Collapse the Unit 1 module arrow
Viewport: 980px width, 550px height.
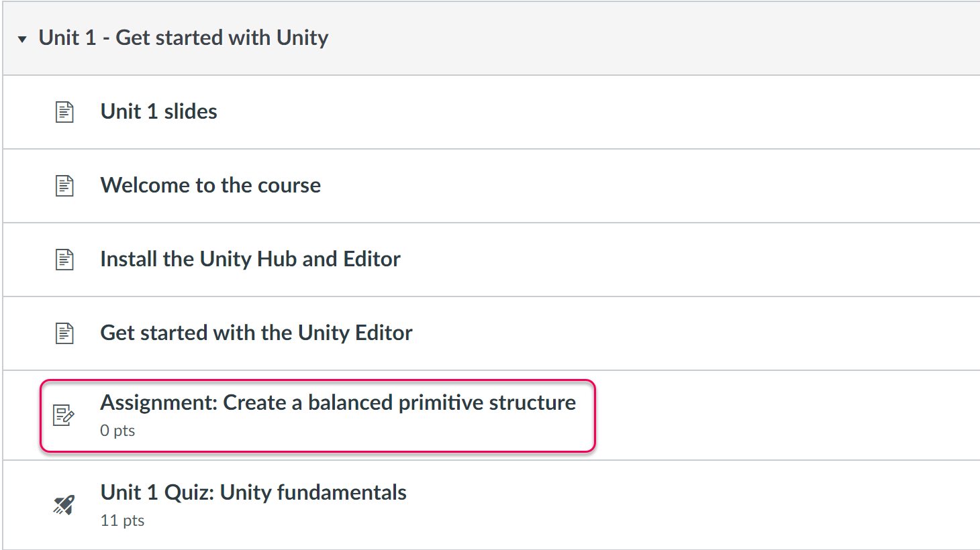click(22, 39)
